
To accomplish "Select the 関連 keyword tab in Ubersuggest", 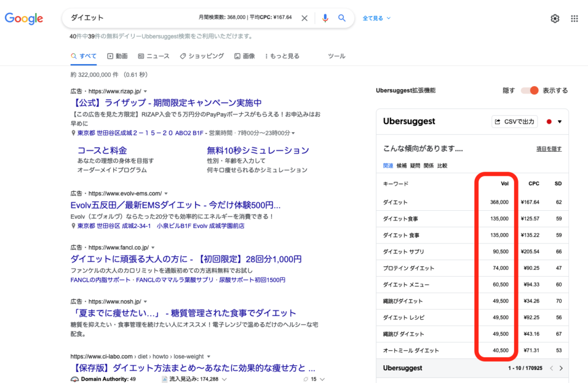I will pyautogui.click(x=388, y=166).
